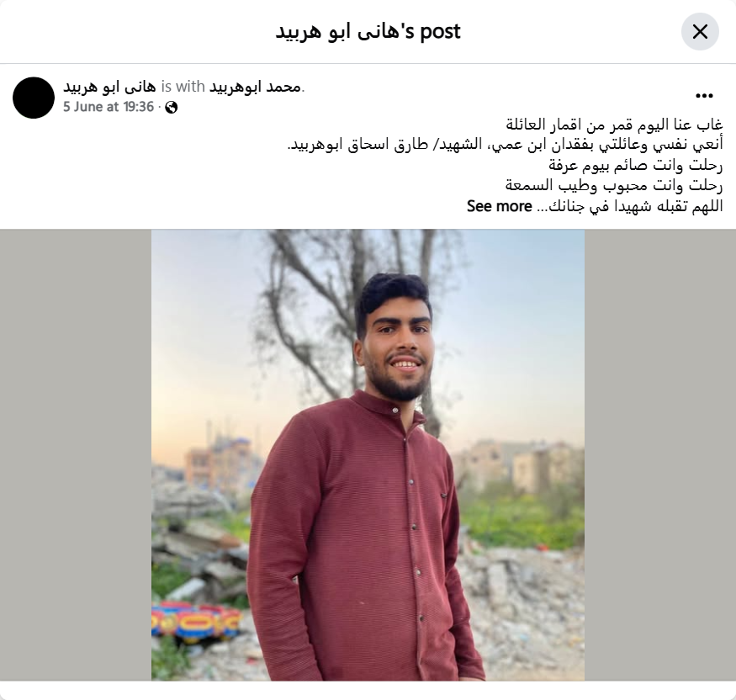This screenshot has width=736, height=700.
Task: Click the gray area left of photo
Action: pos(76,455)
